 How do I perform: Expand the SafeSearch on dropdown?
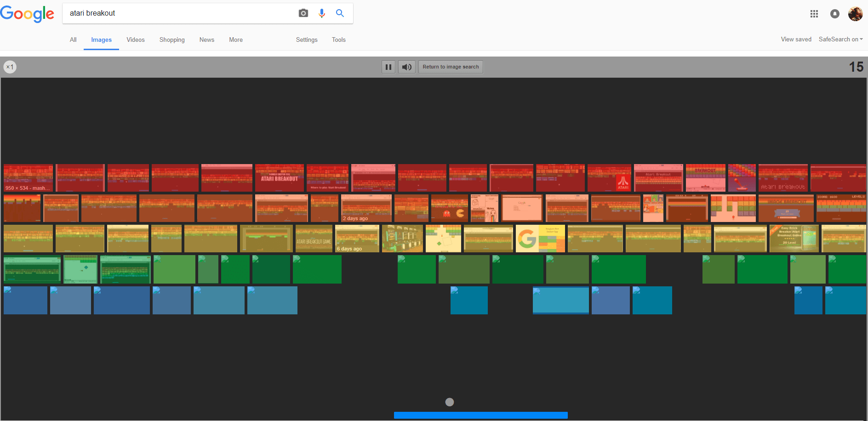pyautogui.click(x=841, y=40)
